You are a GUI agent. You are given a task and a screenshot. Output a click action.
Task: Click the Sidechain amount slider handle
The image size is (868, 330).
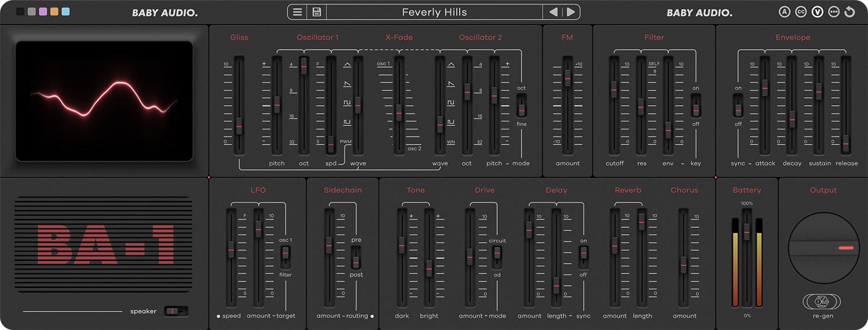coord(329,245)
